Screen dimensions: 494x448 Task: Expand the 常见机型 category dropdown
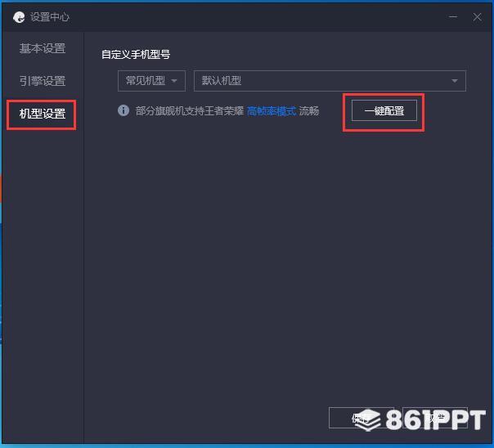coord(151,81)
